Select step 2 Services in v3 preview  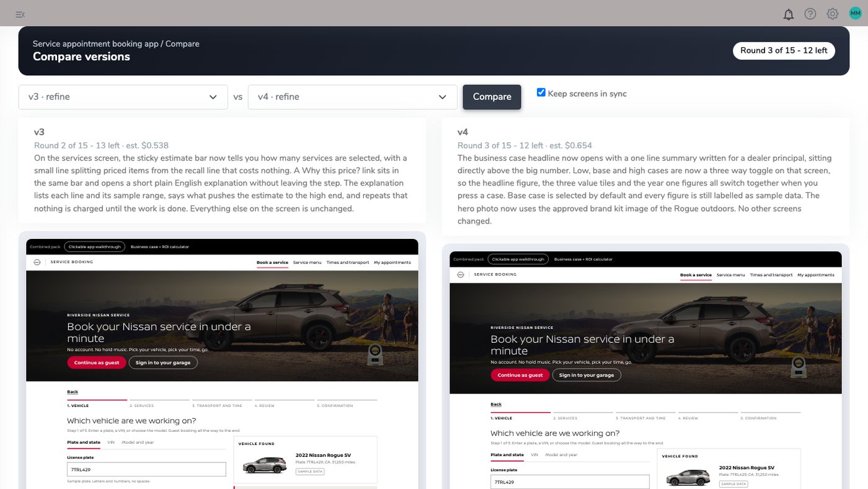coord(159,403)
